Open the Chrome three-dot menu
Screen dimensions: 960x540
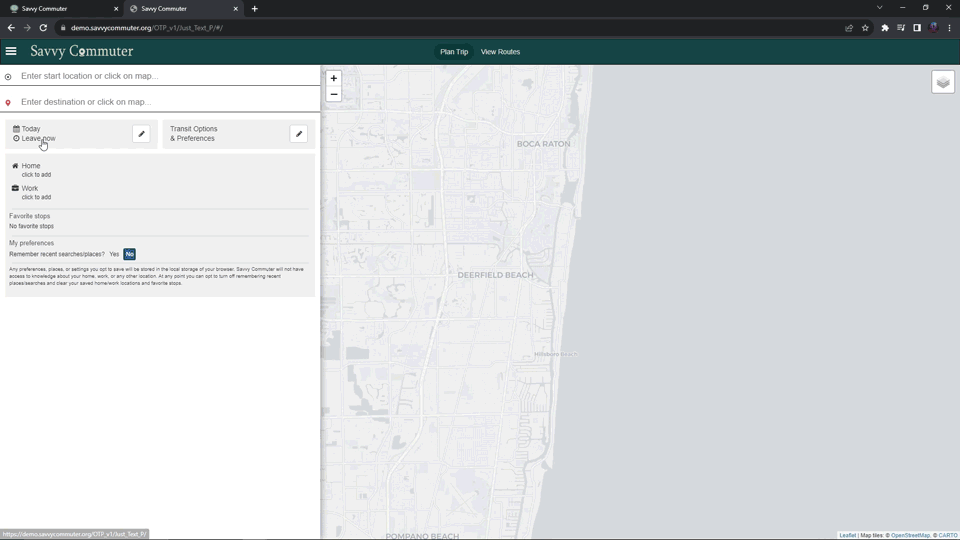pyautogui.click(x=949, y=28)
